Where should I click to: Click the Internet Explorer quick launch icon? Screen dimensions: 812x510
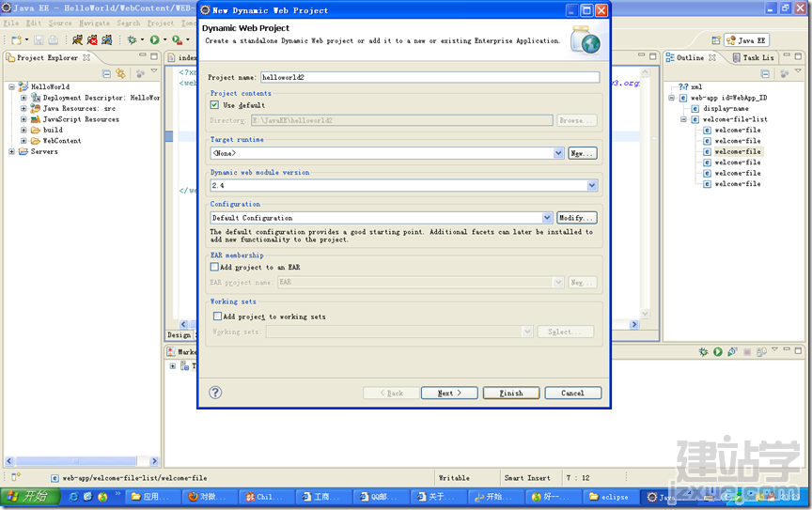73,497
